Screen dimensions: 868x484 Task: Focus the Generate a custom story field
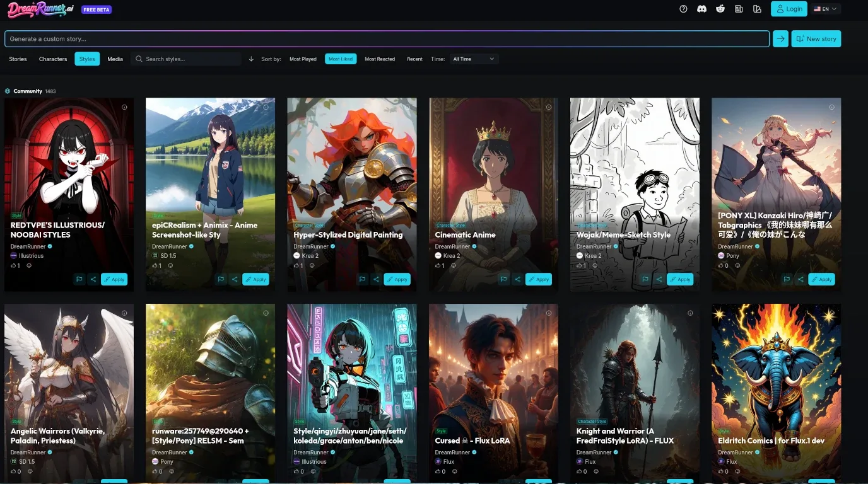pyautogui.click(x=387, y=38)
